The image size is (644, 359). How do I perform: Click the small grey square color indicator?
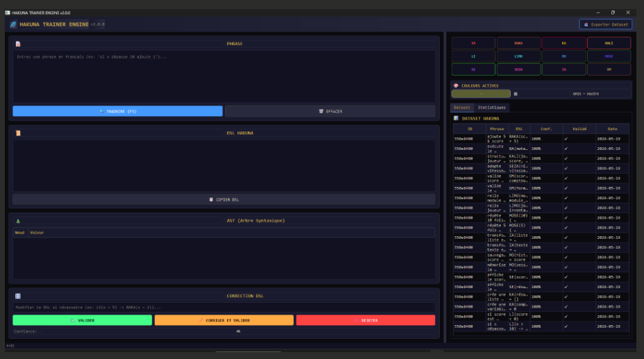tap(516, 94)
